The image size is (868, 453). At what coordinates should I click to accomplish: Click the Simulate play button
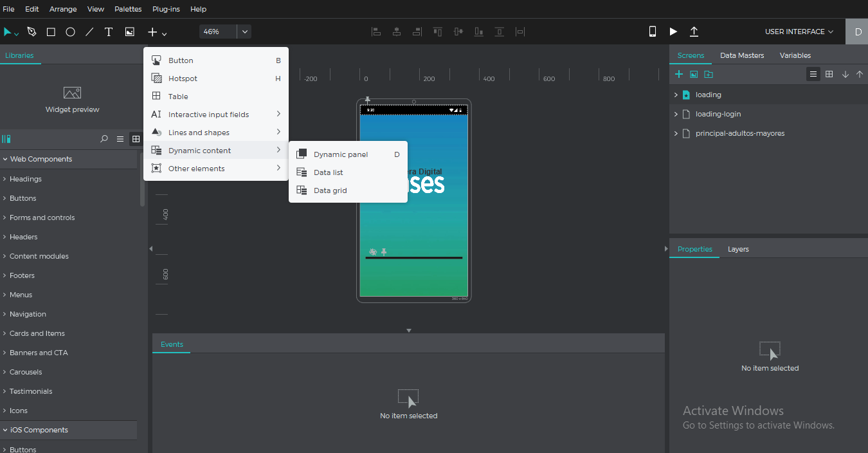tap(673, 32)
